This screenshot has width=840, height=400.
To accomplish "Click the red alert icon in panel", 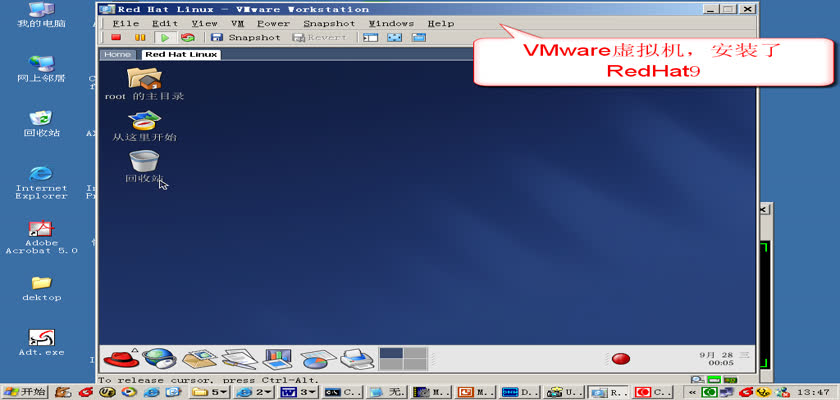I will point(620,359).
